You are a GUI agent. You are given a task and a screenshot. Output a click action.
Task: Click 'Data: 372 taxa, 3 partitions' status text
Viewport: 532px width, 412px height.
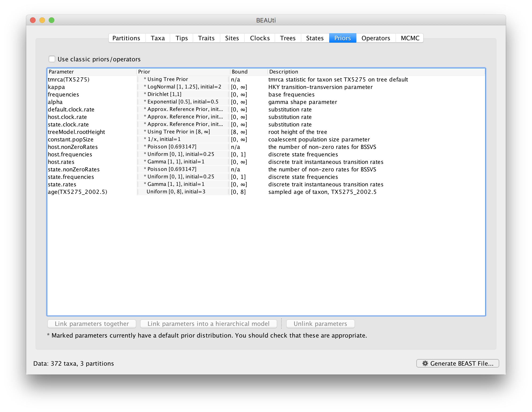(x=74, y=364)
